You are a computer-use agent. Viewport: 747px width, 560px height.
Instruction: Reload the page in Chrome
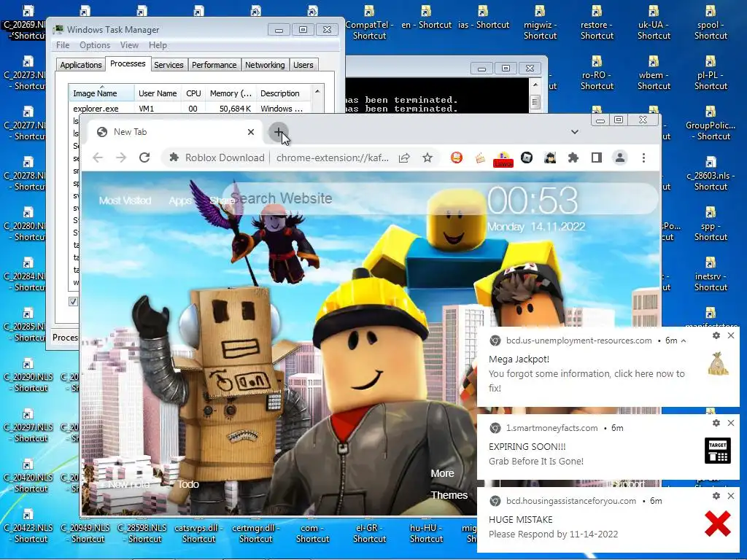click(144, 157)
